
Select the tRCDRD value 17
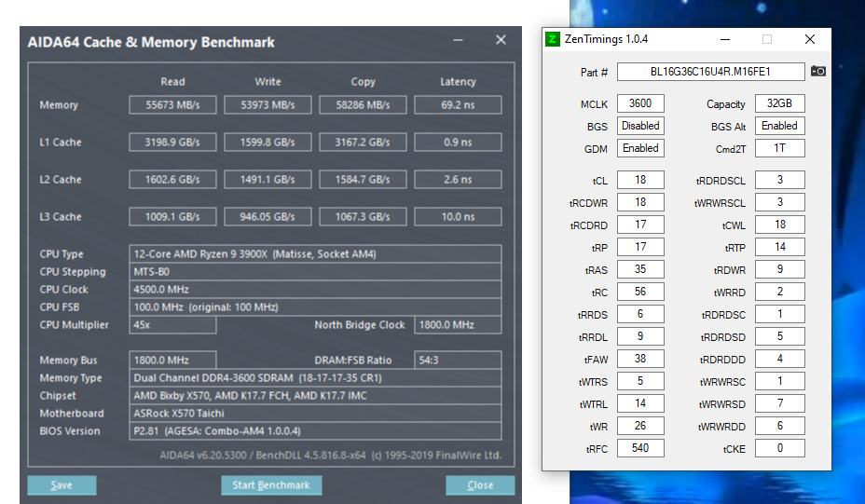click(x=640, y=225)
